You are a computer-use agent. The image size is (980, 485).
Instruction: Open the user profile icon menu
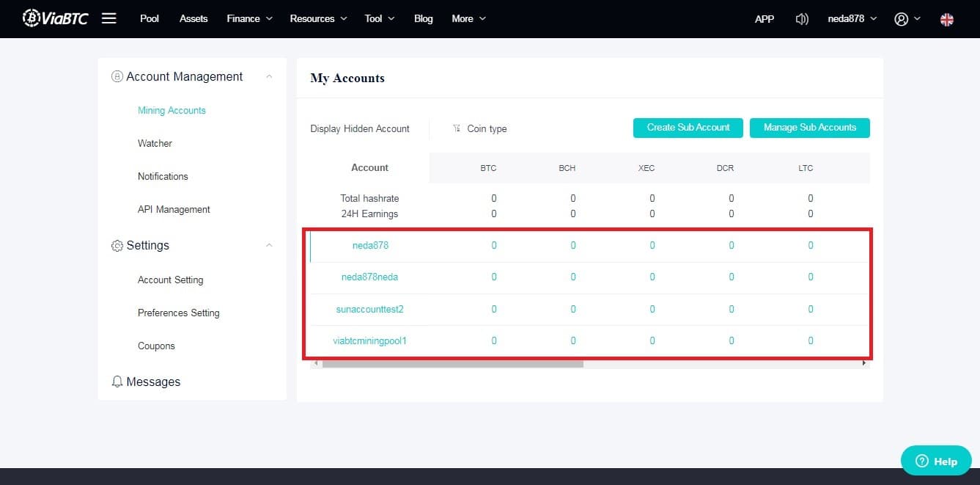tap(907, 19)
